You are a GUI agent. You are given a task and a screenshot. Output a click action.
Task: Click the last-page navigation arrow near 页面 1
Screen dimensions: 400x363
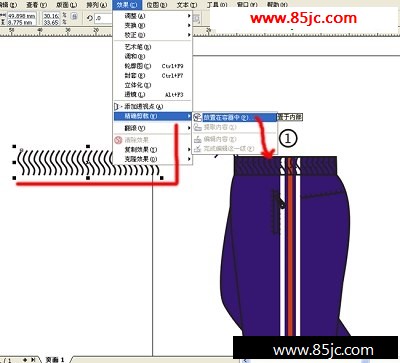tap(33, 360)
